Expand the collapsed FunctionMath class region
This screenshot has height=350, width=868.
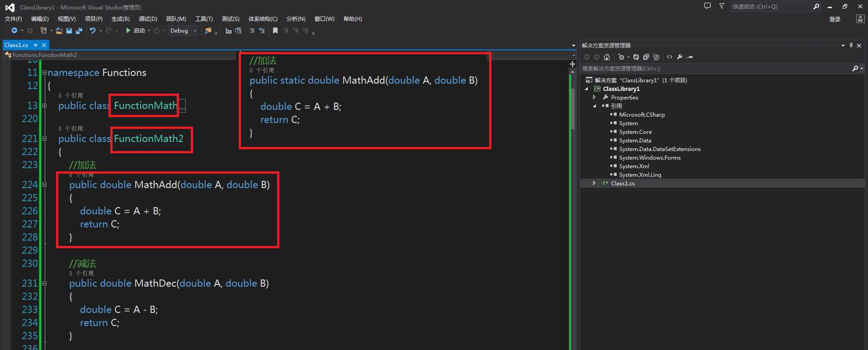pyautogui.click(x=44, y=106)
